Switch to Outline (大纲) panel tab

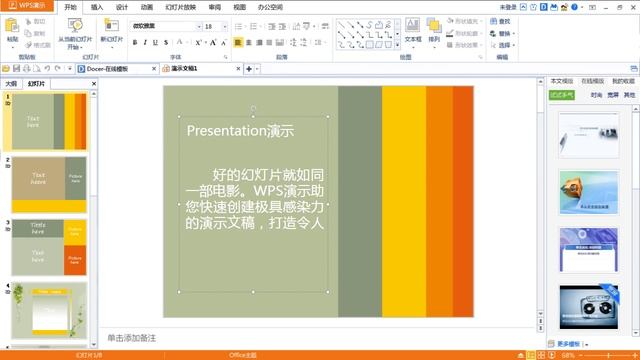[x=11, y=84]
